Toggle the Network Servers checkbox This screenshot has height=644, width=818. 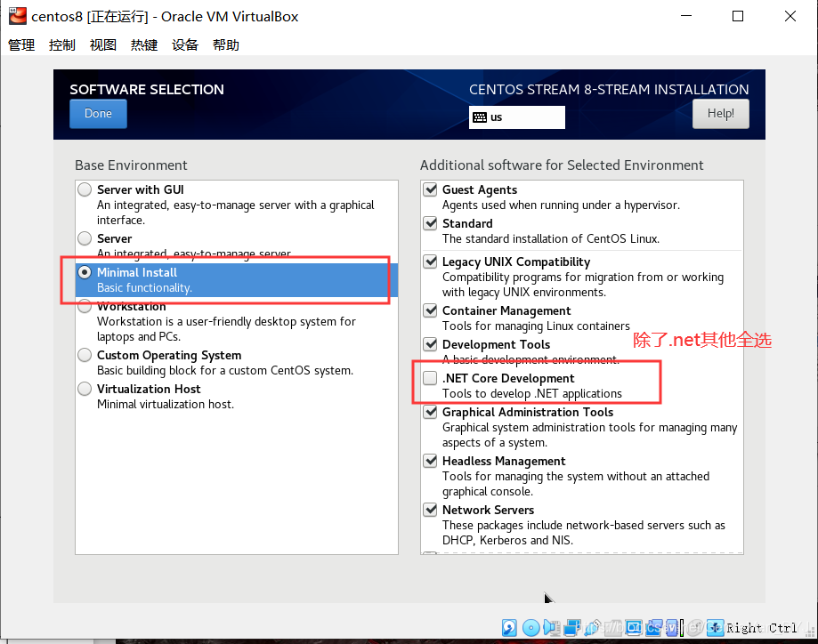click(x=430, y=510)
